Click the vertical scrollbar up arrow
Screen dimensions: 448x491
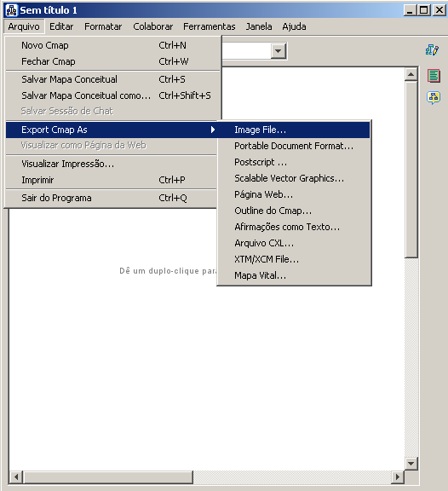click(411, 74)
